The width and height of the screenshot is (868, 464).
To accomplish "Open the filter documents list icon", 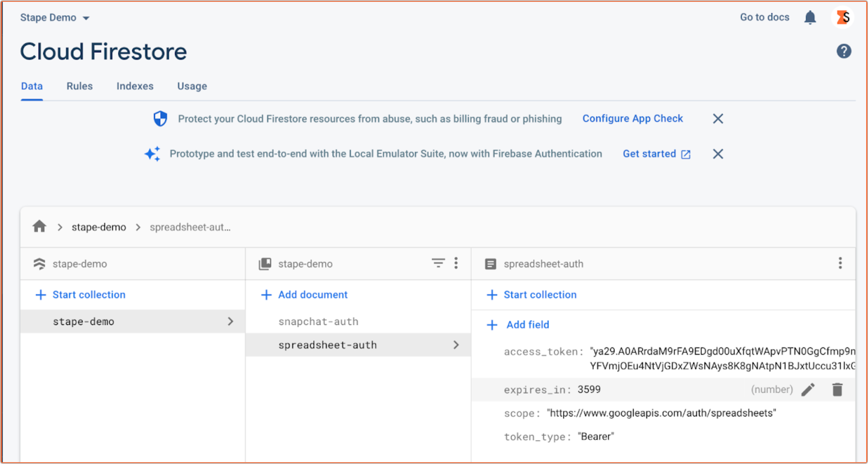I will coord(438,263).
